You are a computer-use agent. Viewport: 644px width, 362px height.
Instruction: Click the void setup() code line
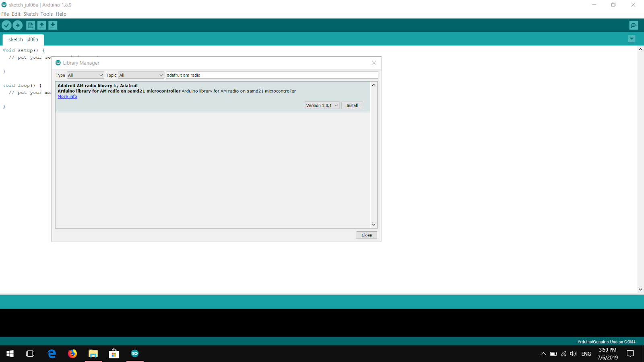24,50
